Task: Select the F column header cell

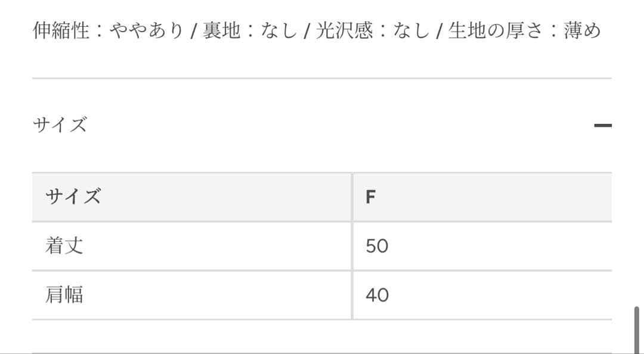Action: 371,197
